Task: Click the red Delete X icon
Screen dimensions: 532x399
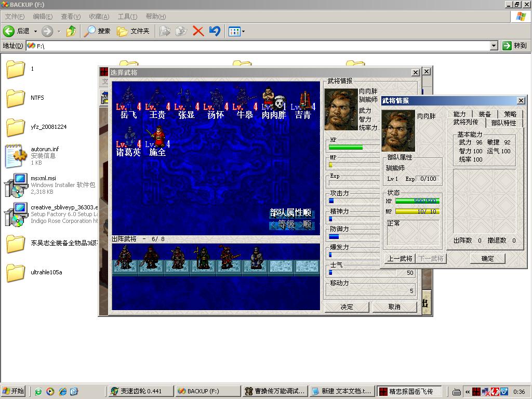Action: point(198,31)
